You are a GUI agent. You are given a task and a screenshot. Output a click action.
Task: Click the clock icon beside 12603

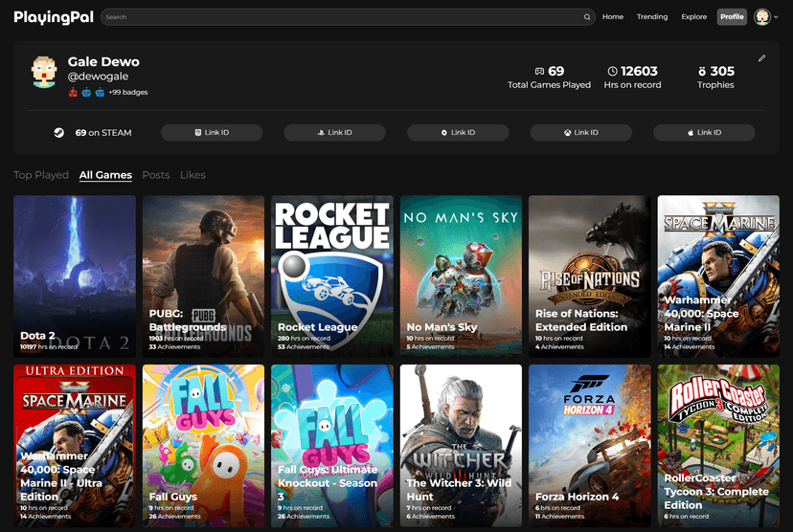[612, 71]
